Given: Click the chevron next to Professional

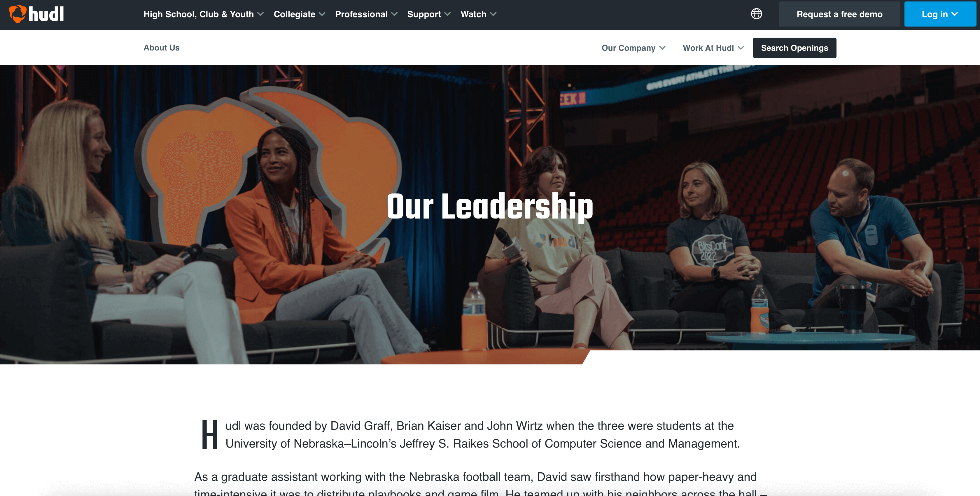Looking at the screenshot, I should (x=395, y=14).
